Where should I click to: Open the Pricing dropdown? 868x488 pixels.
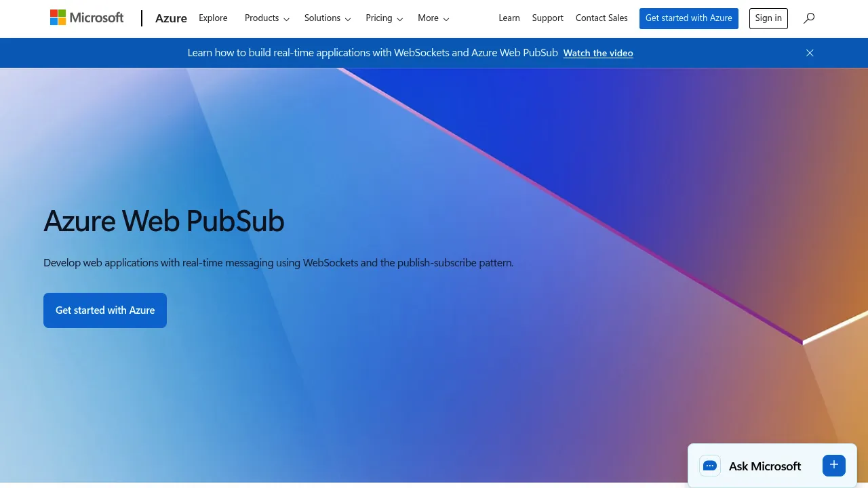point(384,18)
